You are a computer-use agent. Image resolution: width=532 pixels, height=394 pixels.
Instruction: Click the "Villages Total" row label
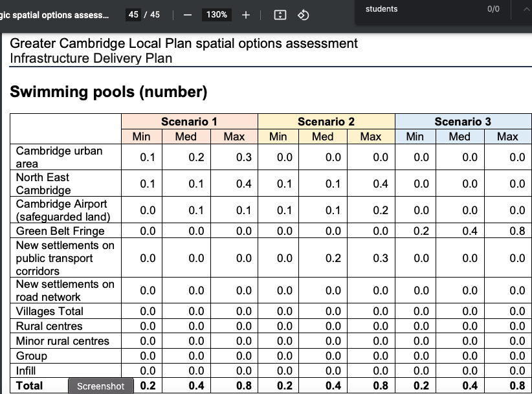coord(50,311)
